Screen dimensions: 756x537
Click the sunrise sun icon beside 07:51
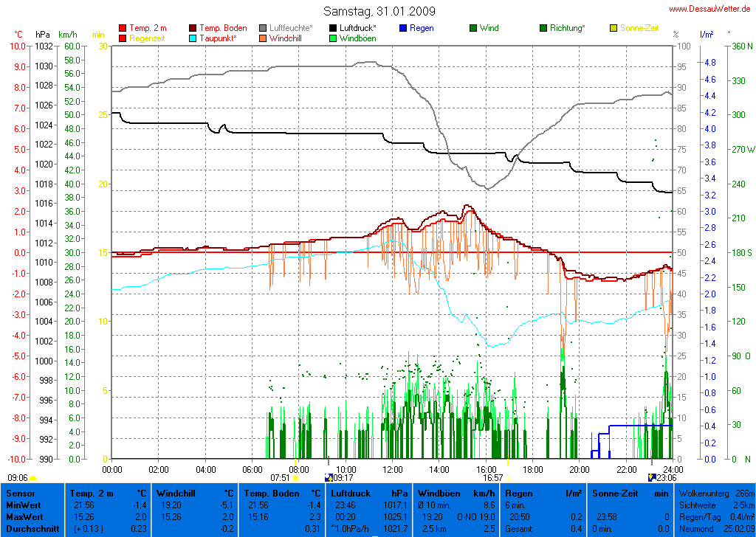click(x=295, y=478)
